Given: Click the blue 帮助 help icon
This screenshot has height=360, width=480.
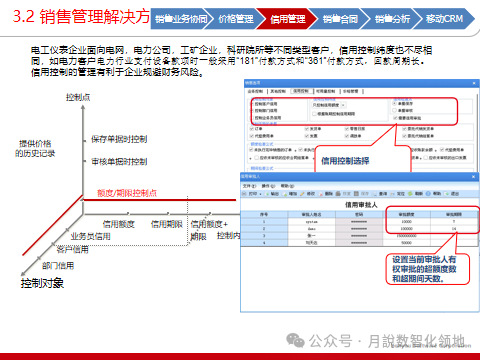Looking at the screenshot, I should [x=428, y=194].
